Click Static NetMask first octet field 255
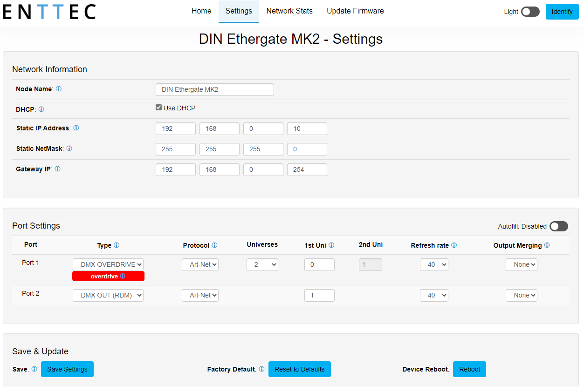 (176, 149)
